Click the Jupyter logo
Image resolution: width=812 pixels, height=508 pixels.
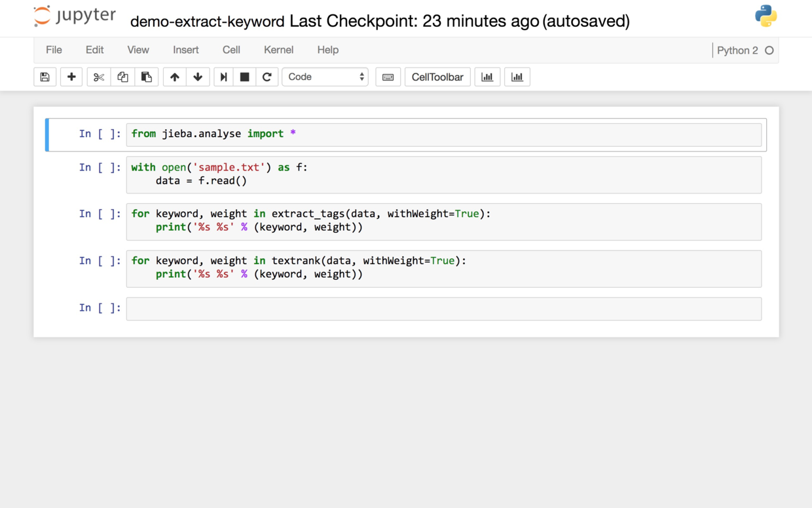[x=75, y=16]
